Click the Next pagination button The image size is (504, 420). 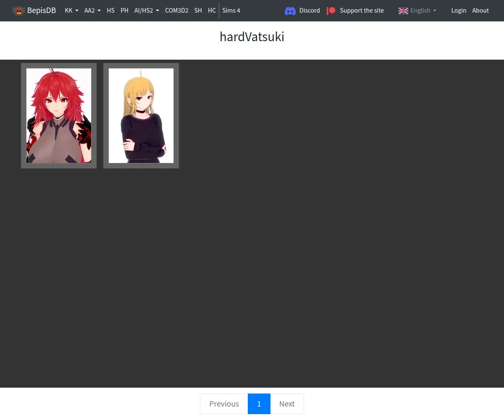pyautogui.click(x=287, y=404)
